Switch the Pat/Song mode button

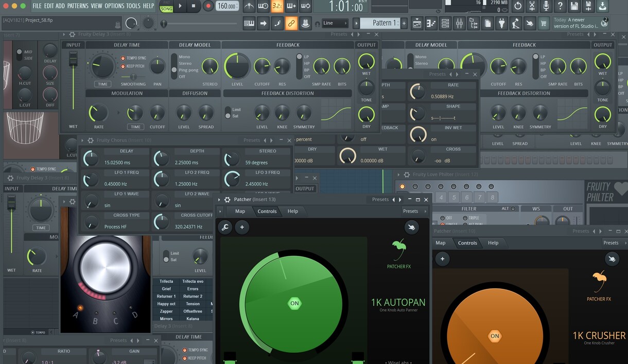coord(166,6)
